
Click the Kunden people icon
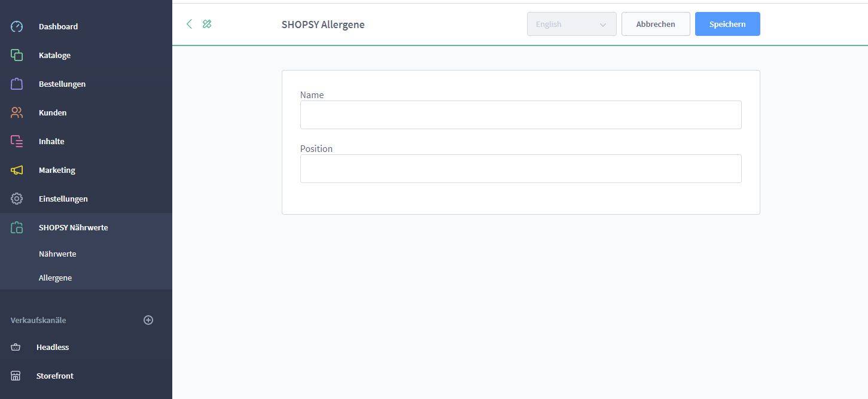pyautogui.click(x=17, y=112)
